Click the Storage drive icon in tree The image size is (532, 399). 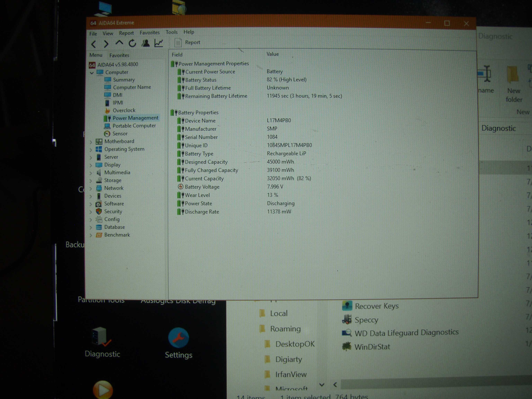point(99,180)
